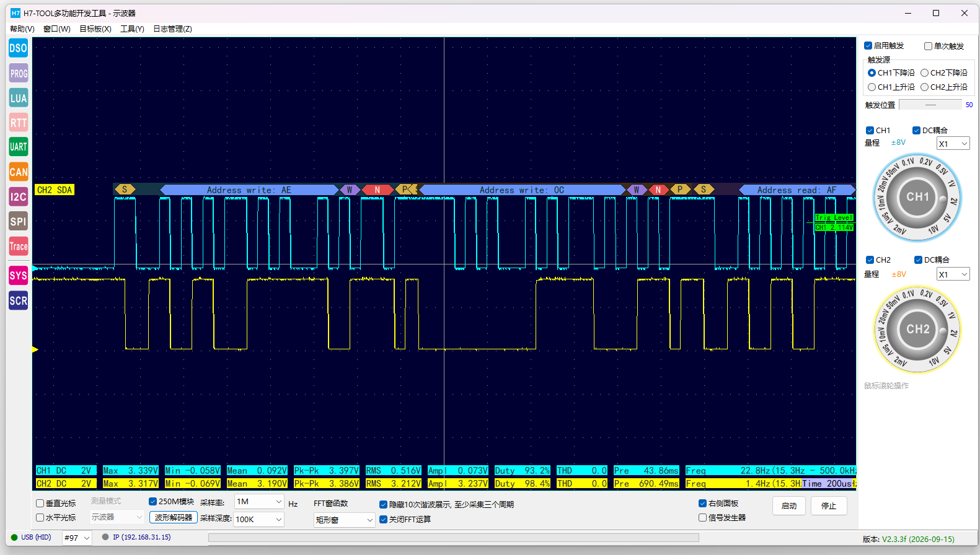Open CH2 probe X1 dropdown
980x555 pixels.
click(953, 274)
